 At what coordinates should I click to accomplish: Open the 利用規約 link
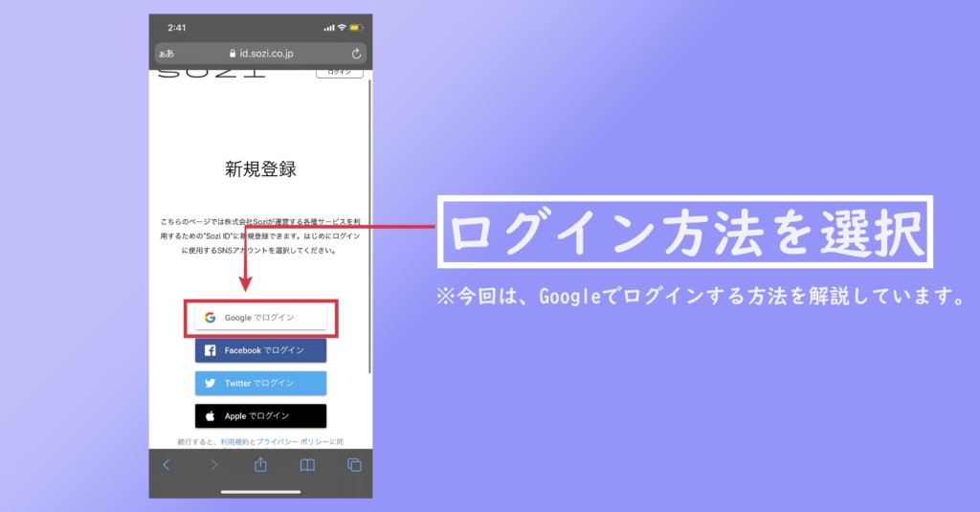(x=234, y=442)
